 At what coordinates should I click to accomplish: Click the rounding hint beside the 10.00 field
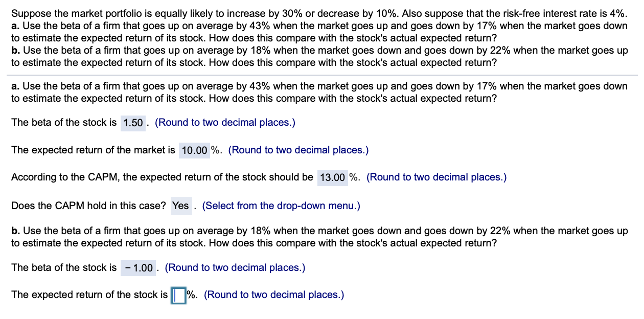pos(300,150)
